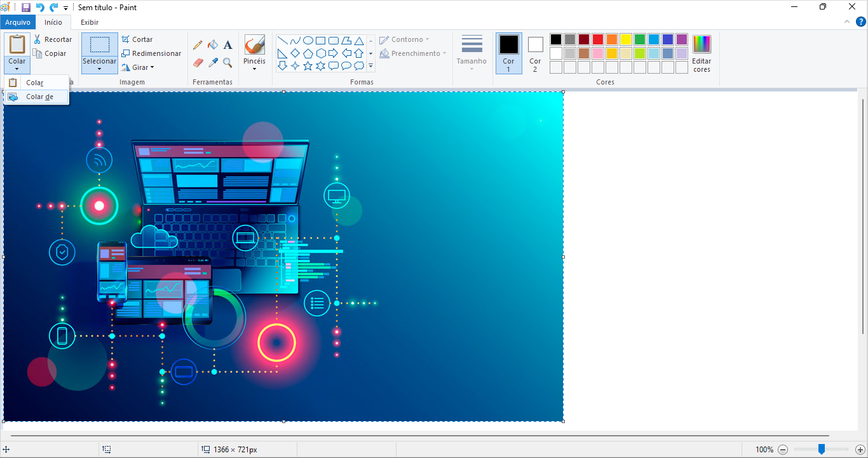Screen dimensions: 868x458
Task: Select the Oval callout shape
Action: 346,65
